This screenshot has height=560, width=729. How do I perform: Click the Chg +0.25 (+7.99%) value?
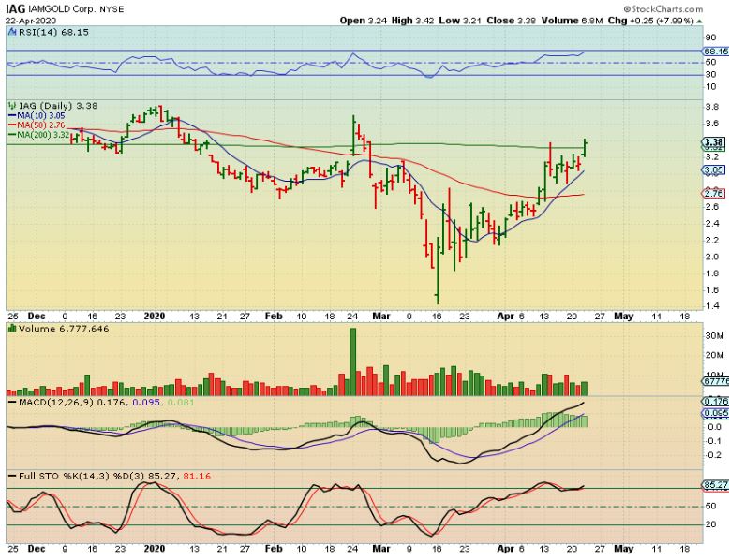651,21
